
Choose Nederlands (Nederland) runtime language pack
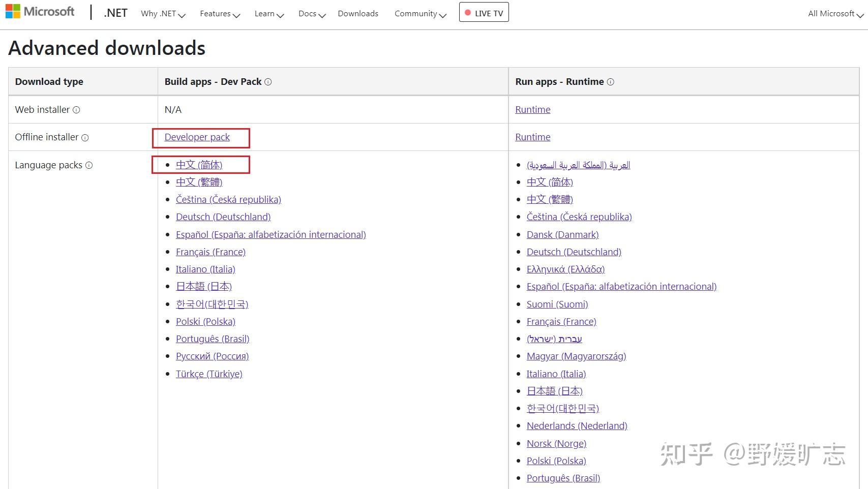pos(577,426)
